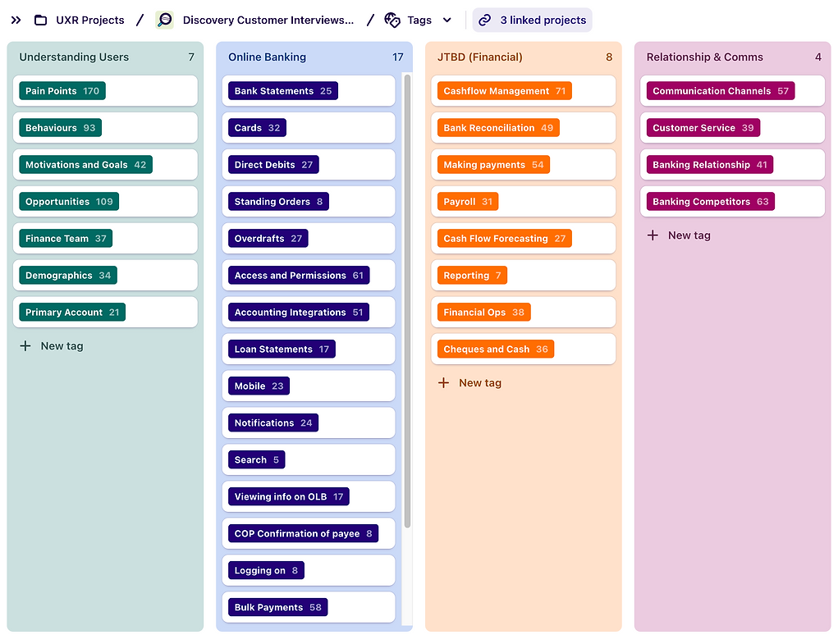Select the Online Banking column header
838x644 pixels.
pyautogui.click(x=267, y=57)
